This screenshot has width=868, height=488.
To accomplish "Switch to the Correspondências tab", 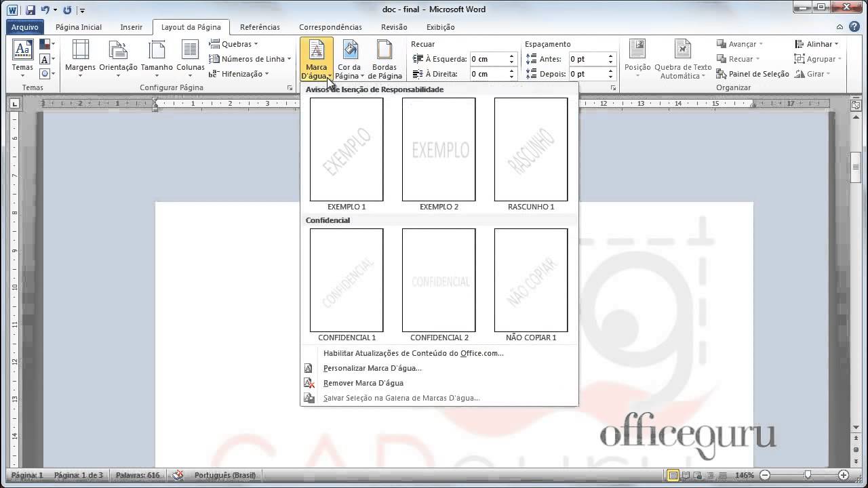I will pos(330,27).
